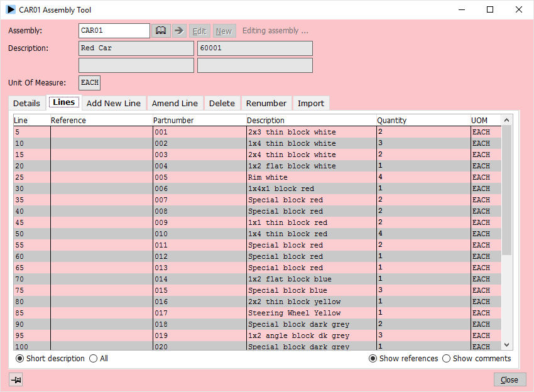Select row '1x2 flat block blue'
534x392 pixels.
point(258,279)
